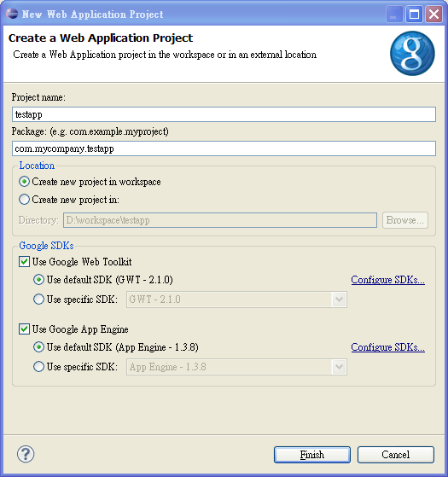Click the Cancel button
Image resolution: width=448 pixels, height=477 pixels.
click(396, 455)
